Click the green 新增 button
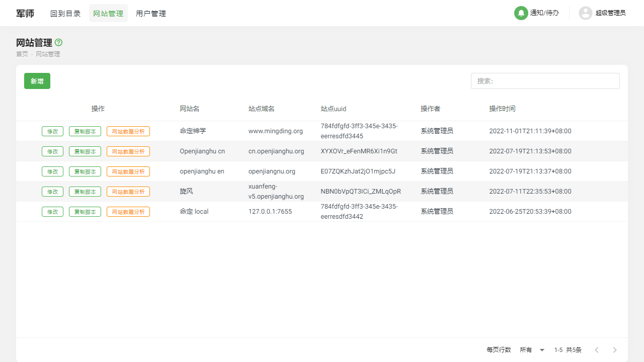This screenshot has height=362, width=644. pyautogui.click(x=37, y=80)
